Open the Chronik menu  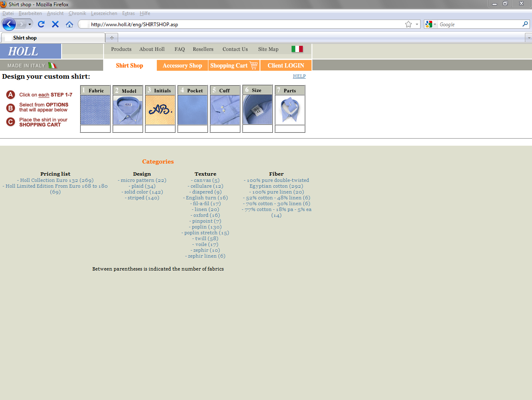tap(77, 13)
